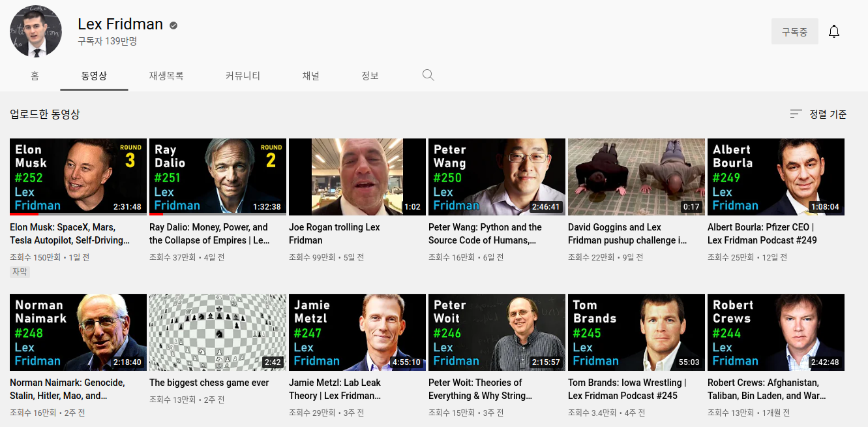The width and height of the screenshot is (868, 427).
Task: Click the notification bell icon
Action: [834, 31]
